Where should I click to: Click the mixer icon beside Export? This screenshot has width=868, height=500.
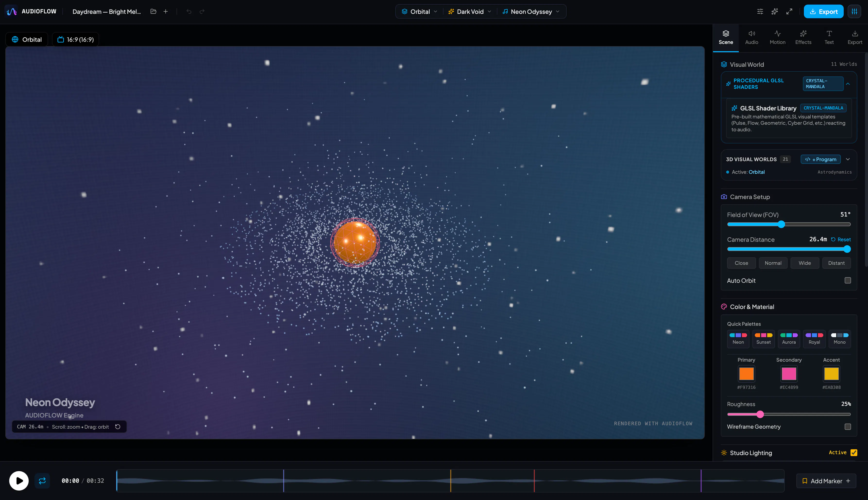tap(854, 11)
